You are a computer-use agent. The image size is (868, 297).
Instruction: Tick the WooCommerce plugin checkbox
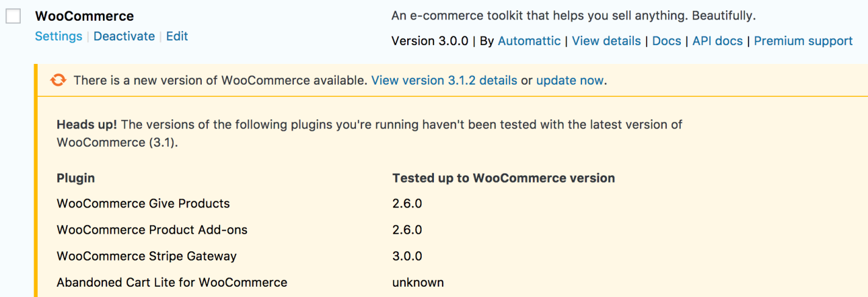[x=13, y=16]
